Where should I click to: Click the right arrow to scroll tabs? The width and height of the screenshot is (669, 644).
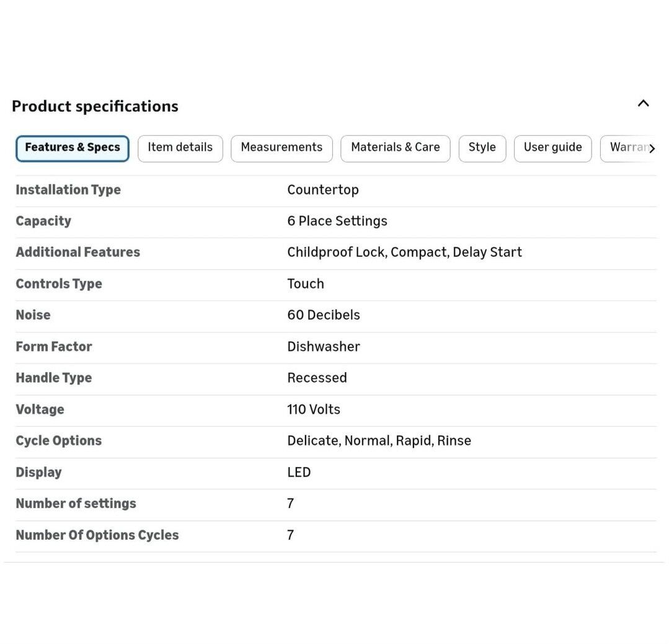[652, 149]
